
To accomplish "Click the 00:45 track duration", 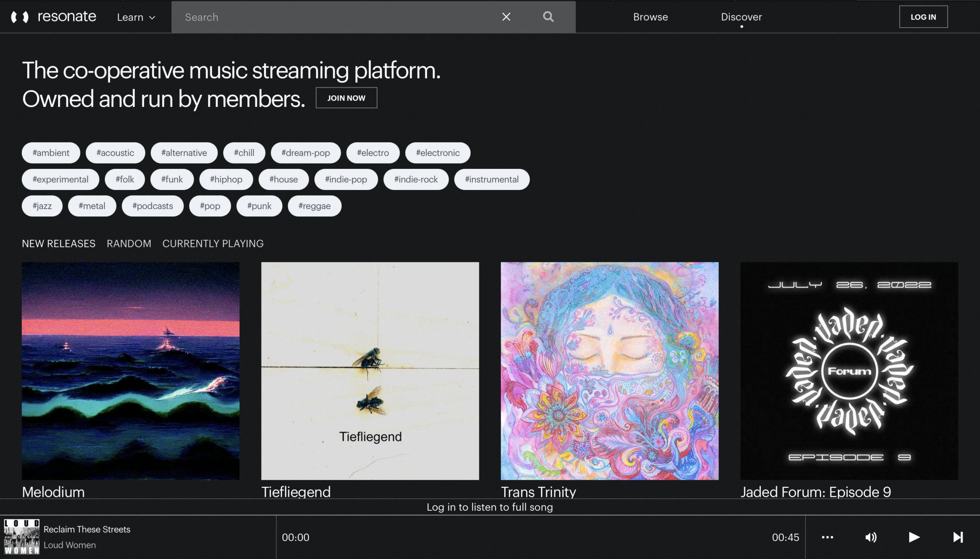I will (x=786, y=537).
